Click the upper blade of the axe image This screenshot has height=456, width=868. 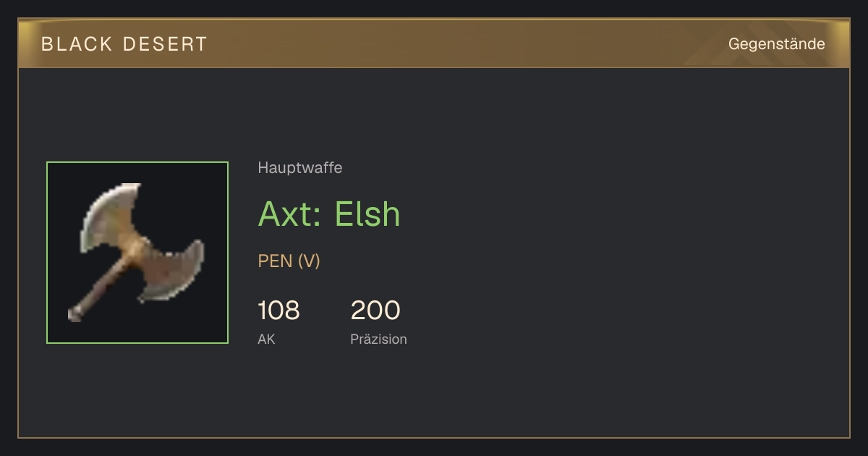(x=109, y=217)
